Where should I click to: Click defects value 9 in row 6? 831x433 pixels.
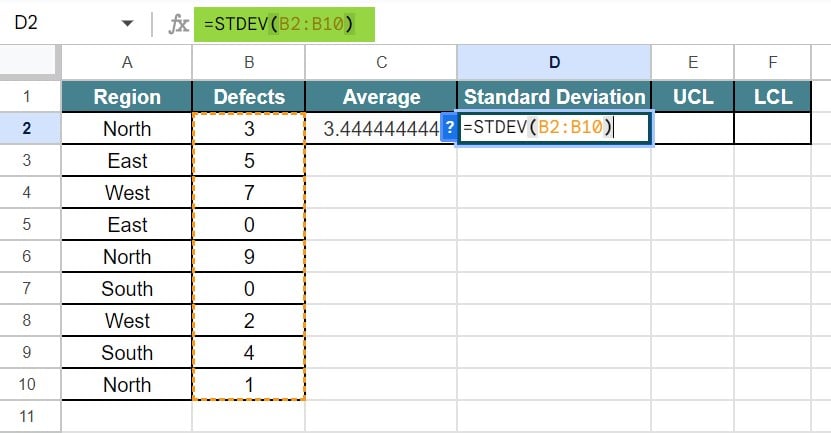click(249, 257)
